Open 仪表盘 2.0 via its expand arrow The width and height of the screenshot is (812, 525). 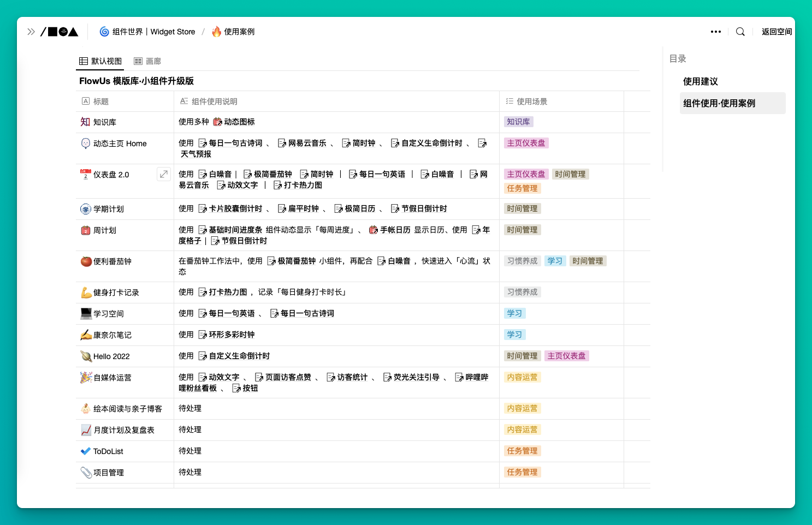point(163,174)
